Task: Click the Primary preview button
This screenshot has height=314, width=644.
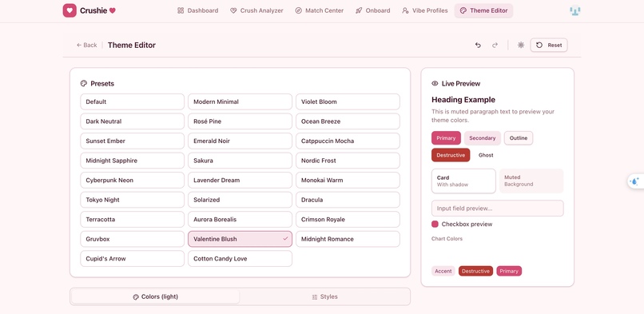Action: point(446,138)
